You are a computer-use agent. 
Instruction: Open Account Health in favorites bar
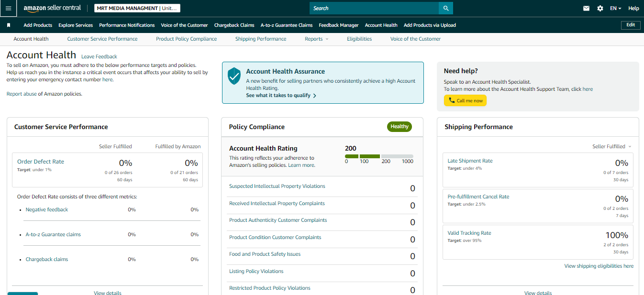[x=381, y=25]
